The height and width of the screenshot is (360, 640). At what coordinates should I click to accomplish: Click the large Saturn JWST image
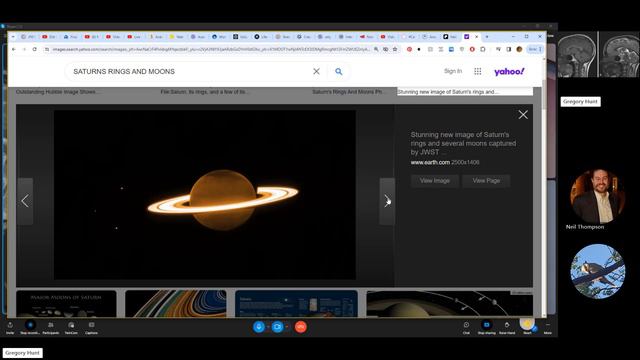pyautogui.click(x=204, y=195)
